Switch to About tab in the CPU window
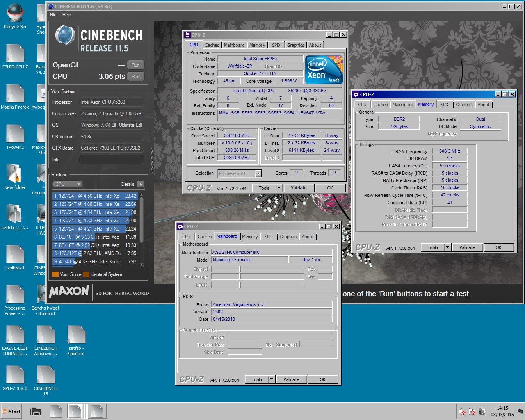 315,45
